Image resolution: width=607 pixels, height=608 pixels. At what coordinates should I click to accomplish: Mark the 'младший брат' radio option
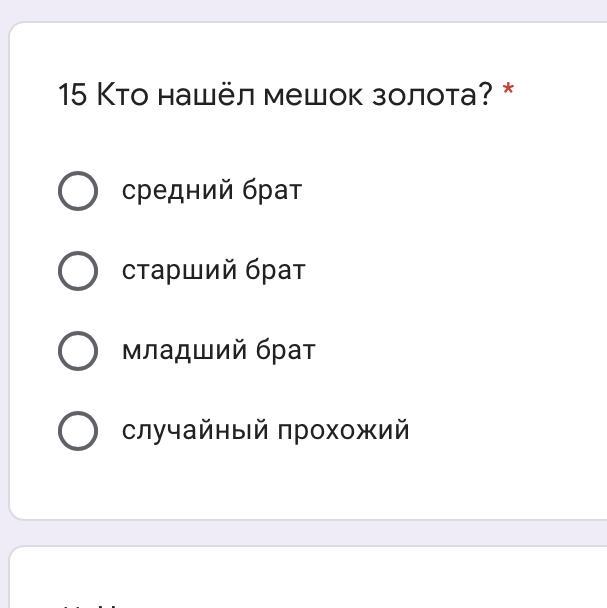click(78, 351)
